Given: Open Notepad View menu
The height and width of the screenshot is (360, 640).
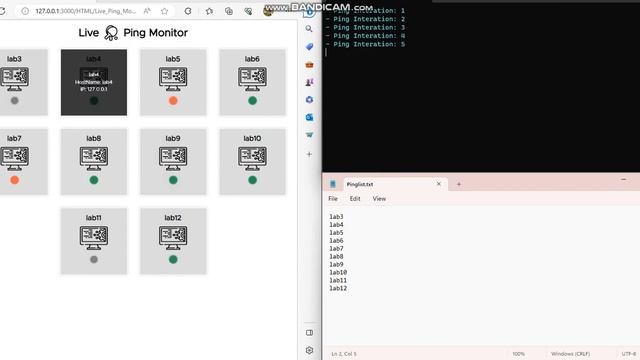Looking at the screenshot, I should [x=379, y=199].
